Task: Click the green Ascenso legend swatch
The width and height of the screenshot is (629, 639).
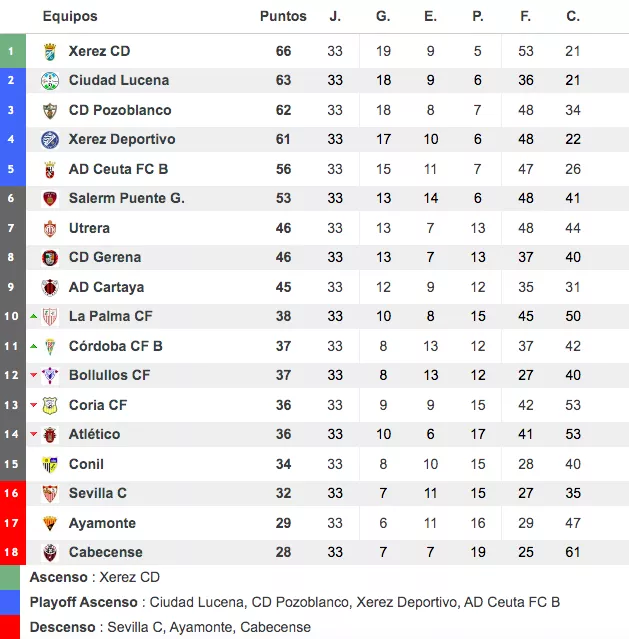Action: tap(10, 577)
